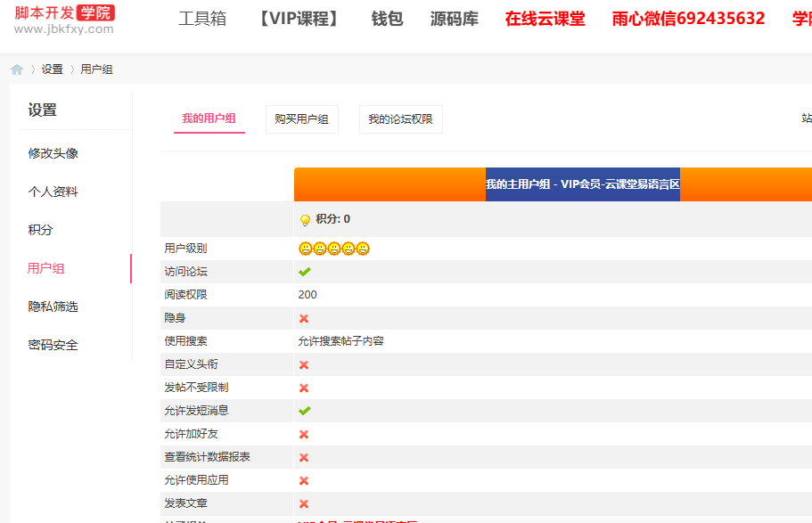Click the 积分: 0 text
Viewport: 812px width, 523px height.
pos(333,219)
